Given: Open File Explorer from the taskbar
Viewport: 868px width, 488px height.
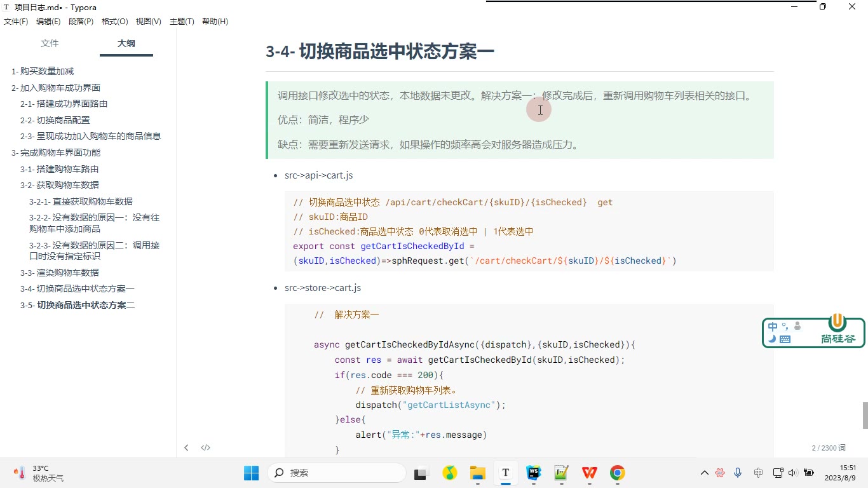Looking at the screenshot, I should point(477,473).
